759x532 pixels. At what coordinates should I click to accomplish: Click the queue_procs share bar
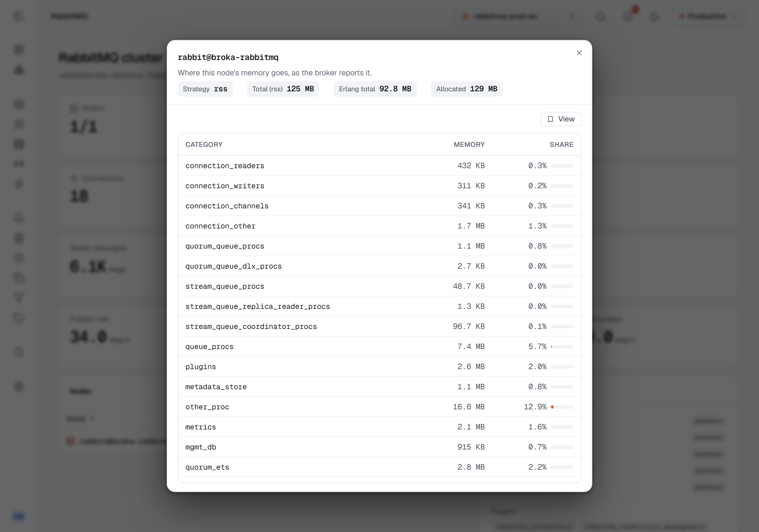click(x=562, y=347)
